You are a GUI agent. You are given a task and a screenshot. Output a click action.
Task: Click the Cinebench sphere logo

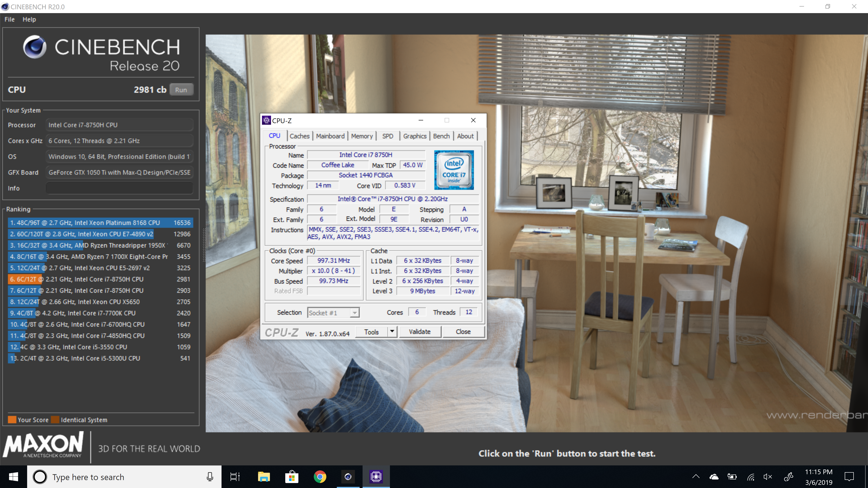pyautogui.click(x=35, y=47)
